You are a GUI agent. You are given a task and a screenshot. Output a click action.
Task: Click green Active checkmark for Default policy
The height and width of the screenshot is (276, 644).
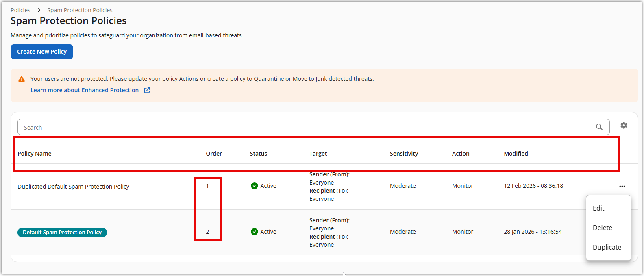255,232
